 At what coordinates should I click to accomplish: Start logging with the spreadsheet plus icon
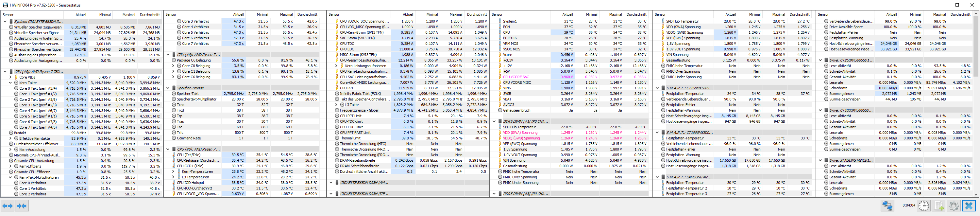click(x=938, y=206)
